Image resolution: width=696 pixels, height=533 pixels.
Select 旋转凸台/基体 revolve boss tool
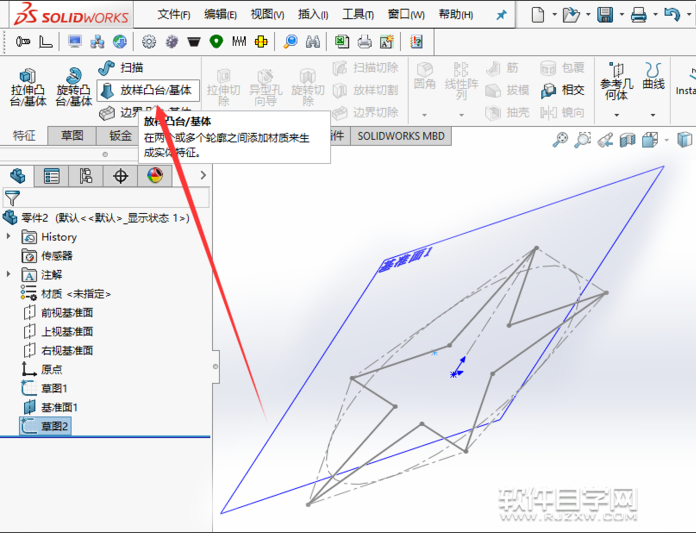point(74,87)
